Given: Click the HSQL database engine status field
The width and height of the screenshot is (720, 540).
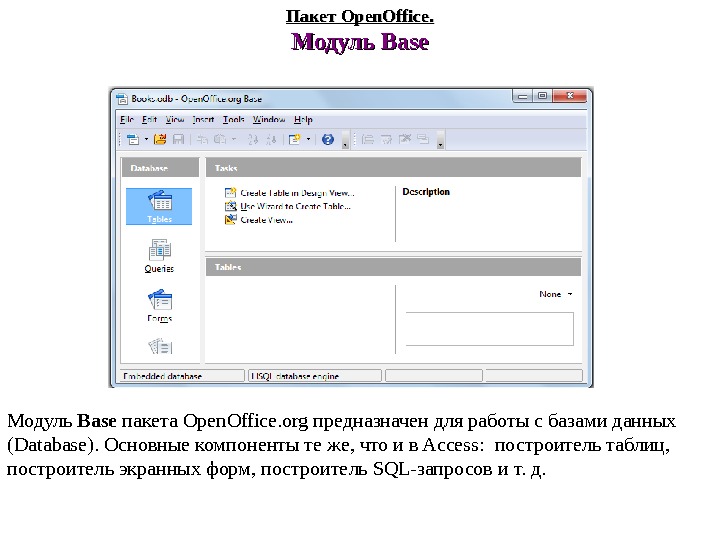Looking at the screenshot, I should point(315,376).
